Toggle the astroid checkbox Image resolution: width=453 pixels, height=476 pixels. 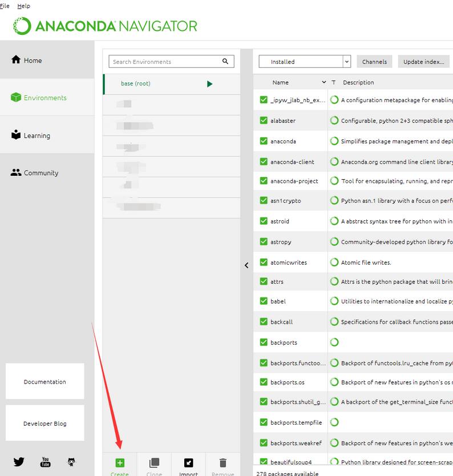[x=264, y=221]
